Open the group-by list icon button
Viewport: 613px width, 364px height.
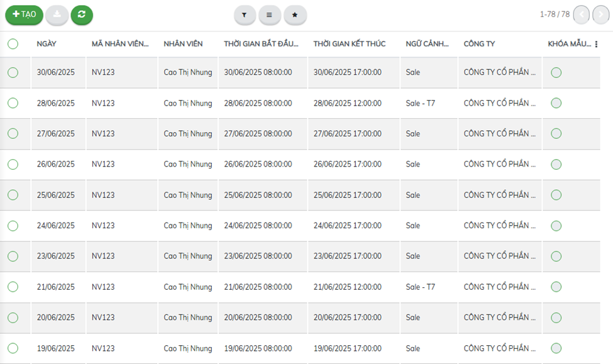tap(269, 15)
